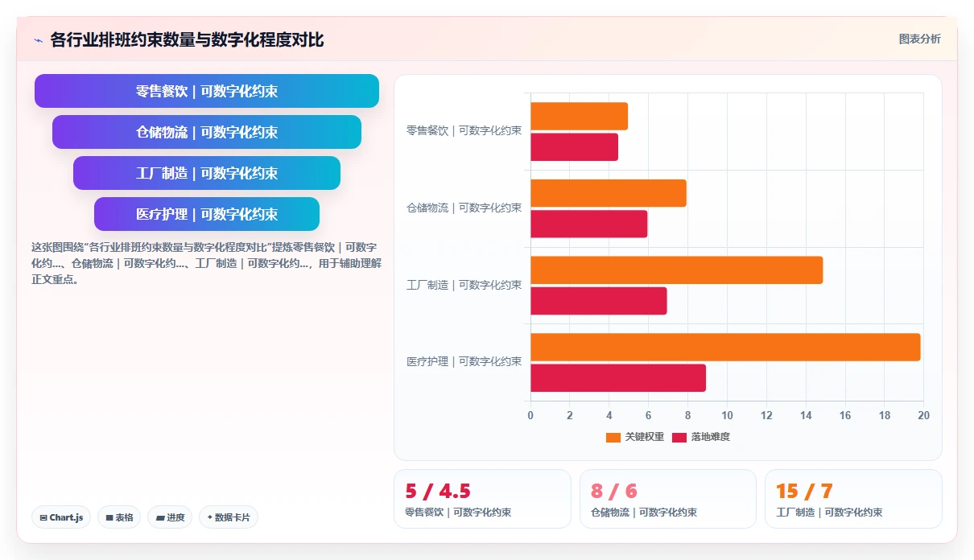
Task: Click the orange bar for 零售餐饮
Action: (x=579, y=117)
